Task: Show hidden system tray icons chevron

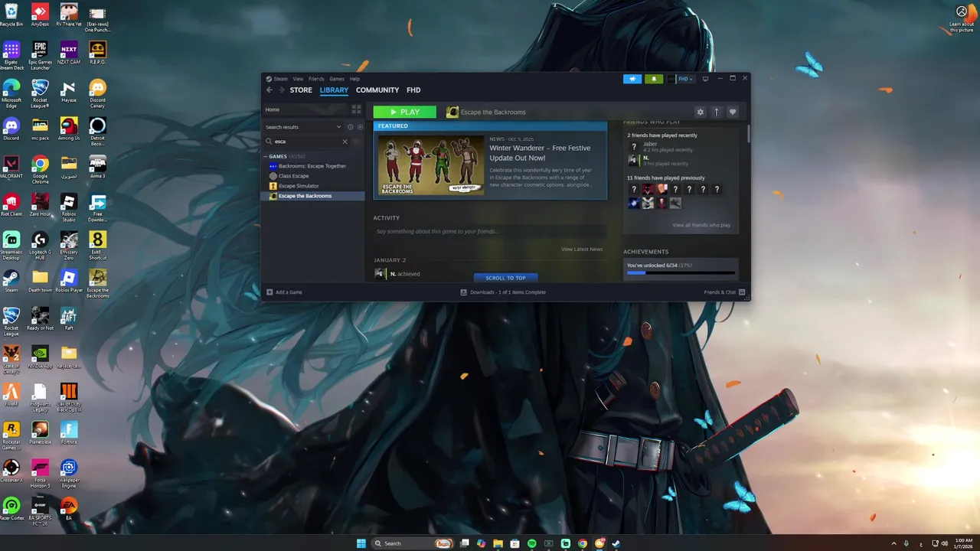Action: pos(893,543)
